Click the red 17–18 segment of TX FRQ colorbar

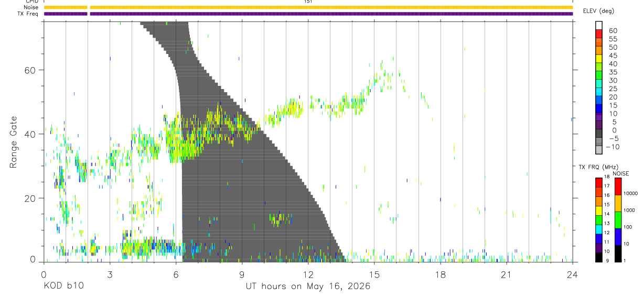pyautogui.click(x=599, y=183)
